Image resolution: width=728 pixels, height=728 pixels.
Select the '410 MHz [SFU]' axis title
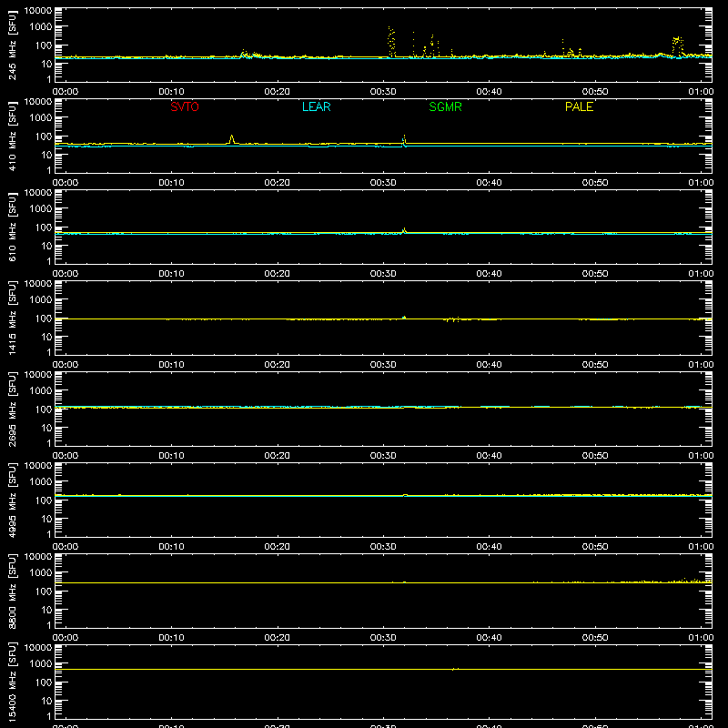(12, 136)
